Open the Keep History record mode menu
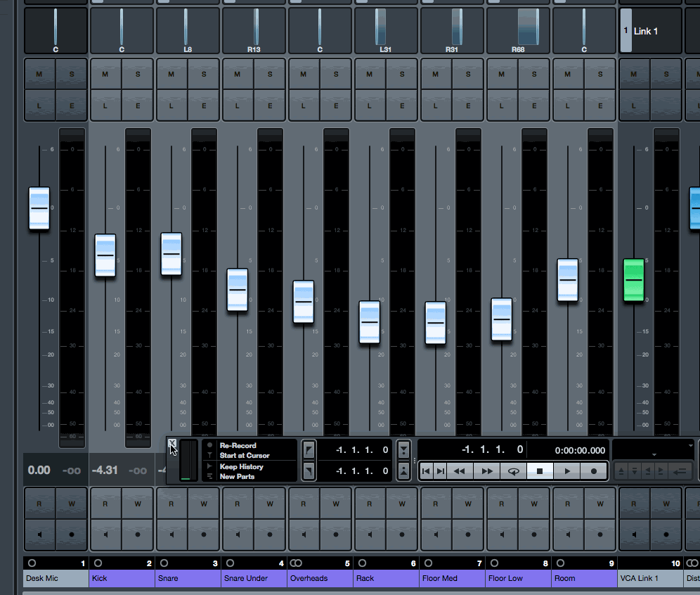 pos(241,466)
